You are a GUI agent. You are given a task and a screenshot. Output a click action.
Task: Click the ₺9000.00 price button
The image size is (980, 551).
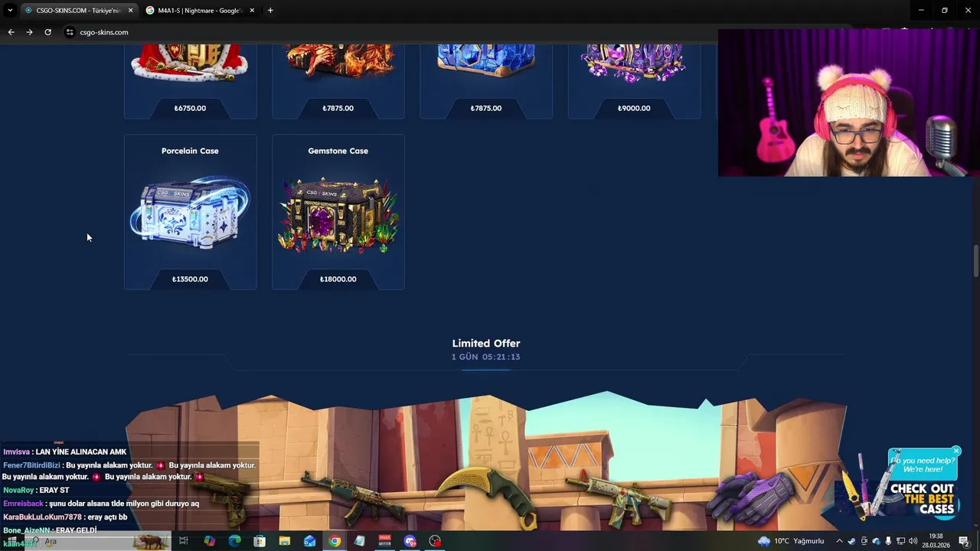point(634,108)
